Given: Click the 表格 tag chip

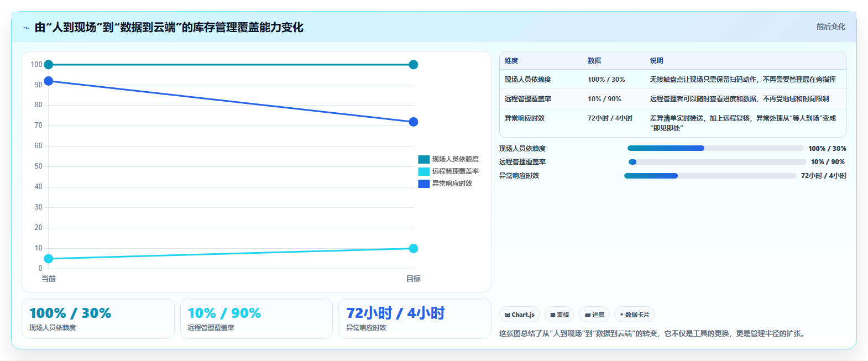Looking at the screenshot, I should 560,315.
